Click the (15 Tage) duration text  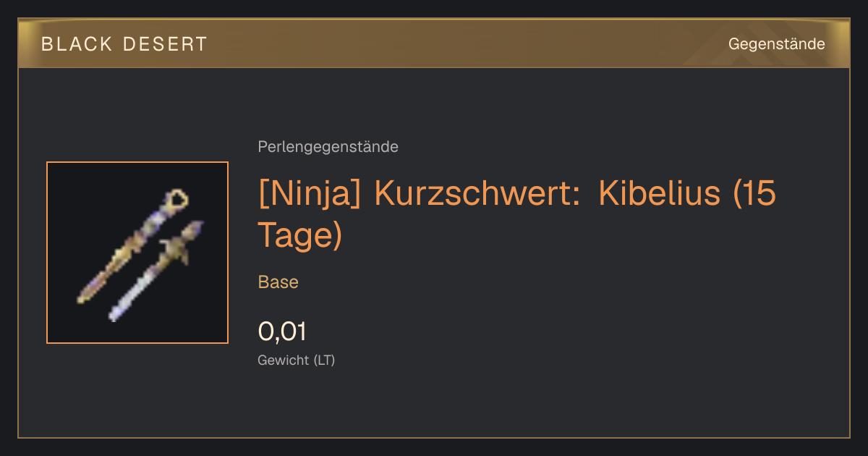pos(516,215)
